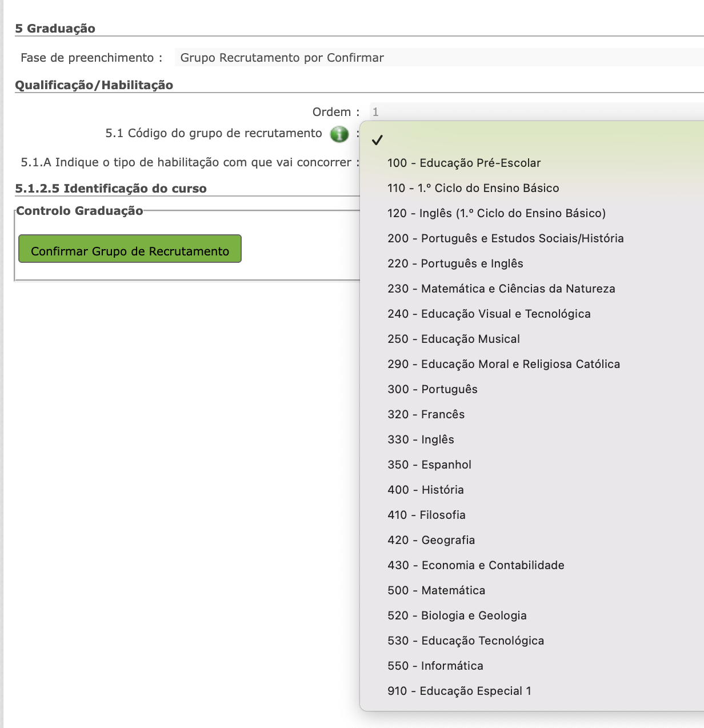Choose 410 - Filosofia option
Screen dimensions: 704x728
point(426,515)
